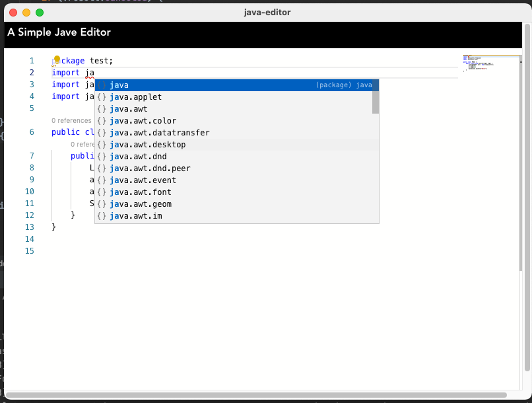532x403 pixels.
Task: Choose java.awt.dnd.peer from the suggestion list
Action: click(150, 168)
